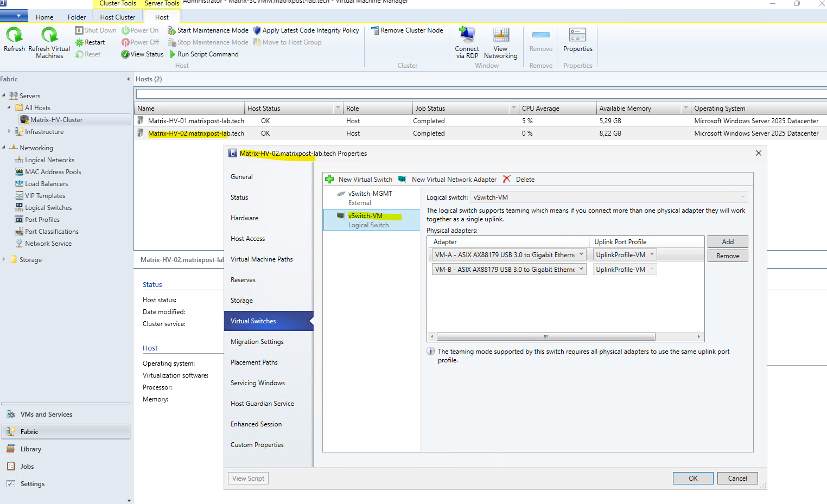Click the New Virtual Network Adapter icon
Viewport: 827px width, 504px height.
403,180
